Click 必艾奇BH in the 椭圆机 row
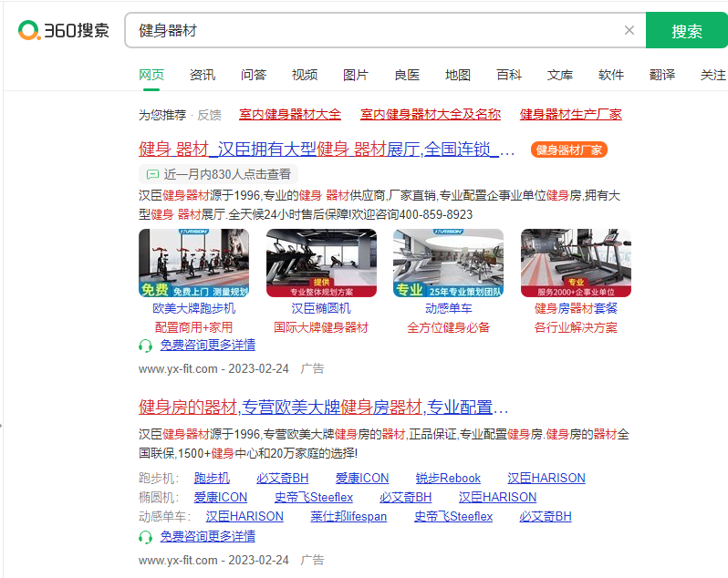This screenshot has height=578, width=728. click(x=406, y=497)
